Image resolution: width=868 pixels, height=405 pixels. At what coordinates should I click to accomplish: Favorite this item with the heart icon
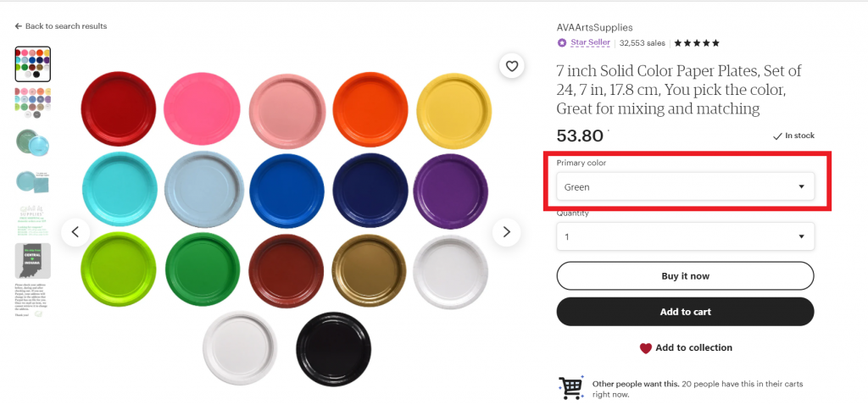[x=511, y=65]
